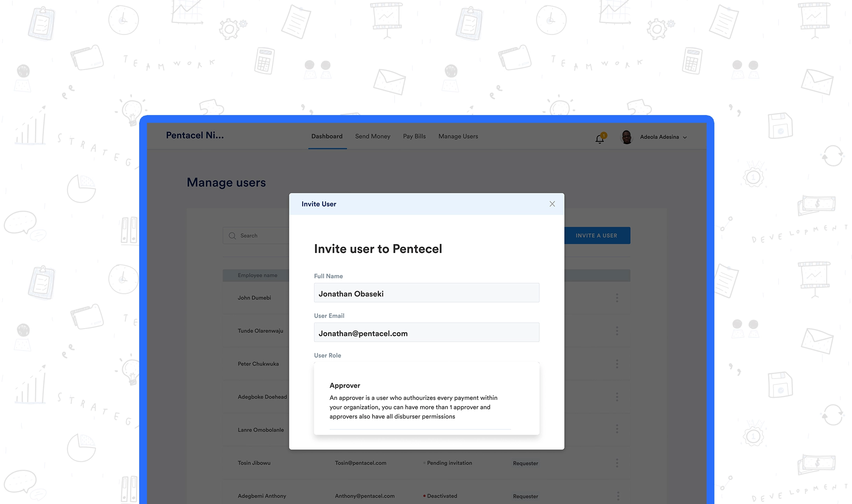Select the John Dumebi row name
Screen dimensions: 852x504
[x=254, y=298]
